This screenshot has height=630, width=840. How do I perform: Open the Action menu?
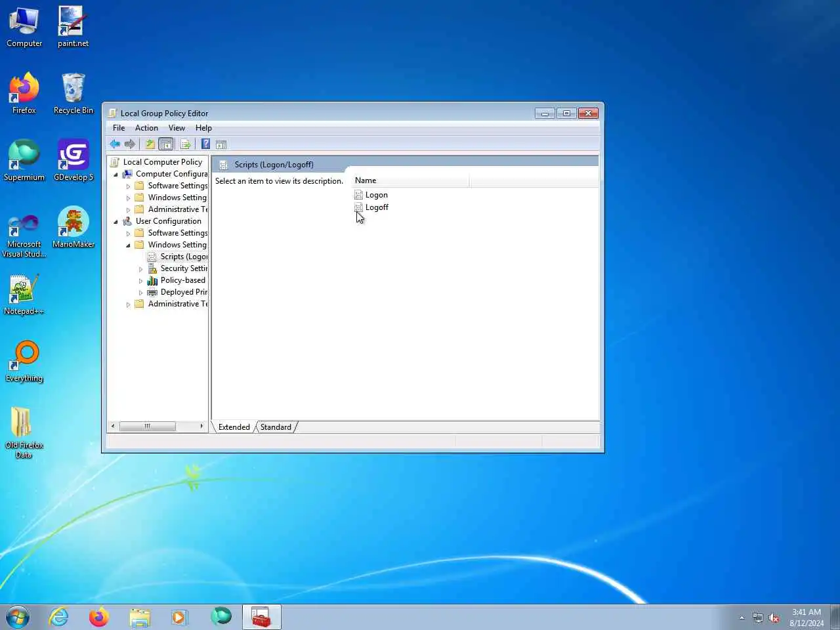coord(146,128)
